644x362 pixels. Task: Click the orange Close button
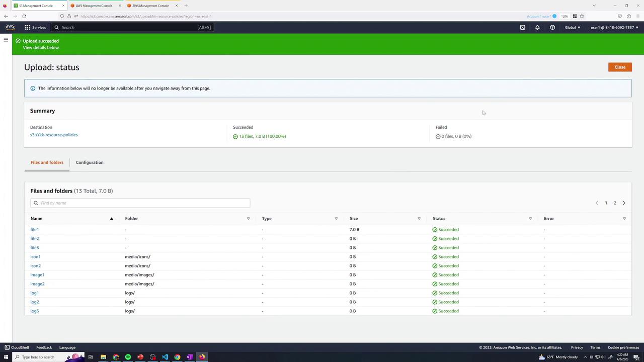620,67
